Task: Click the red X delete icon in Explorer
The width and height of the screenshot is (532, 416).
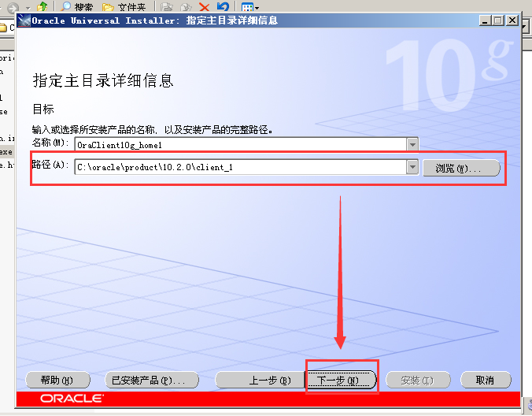Action: (x=205, y=6)
